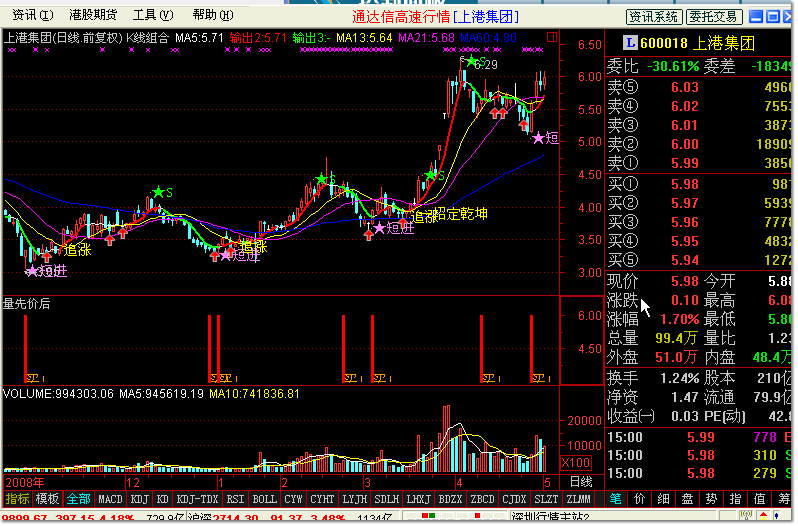The height and width of the screenshot is (526, 798).
Task: Switch indicator to LYJH
Action: (x=355, y=499)
